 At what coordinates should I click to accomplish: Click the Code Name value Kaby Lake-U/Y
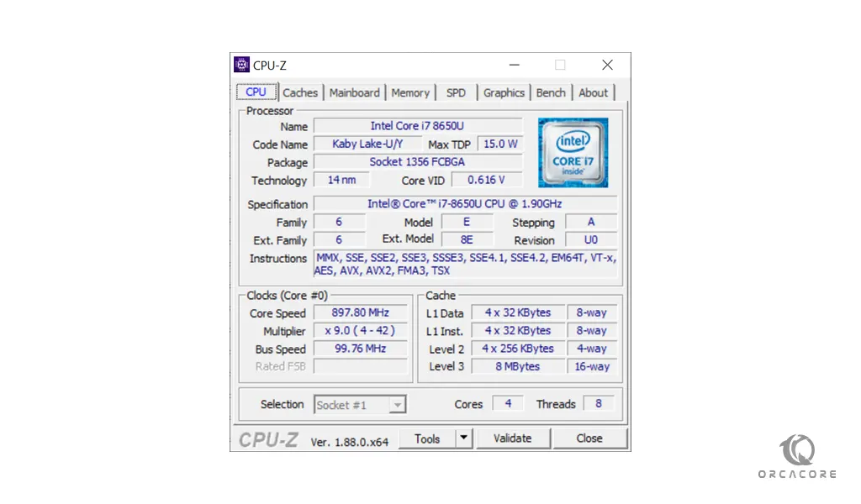tap(367, 144)
